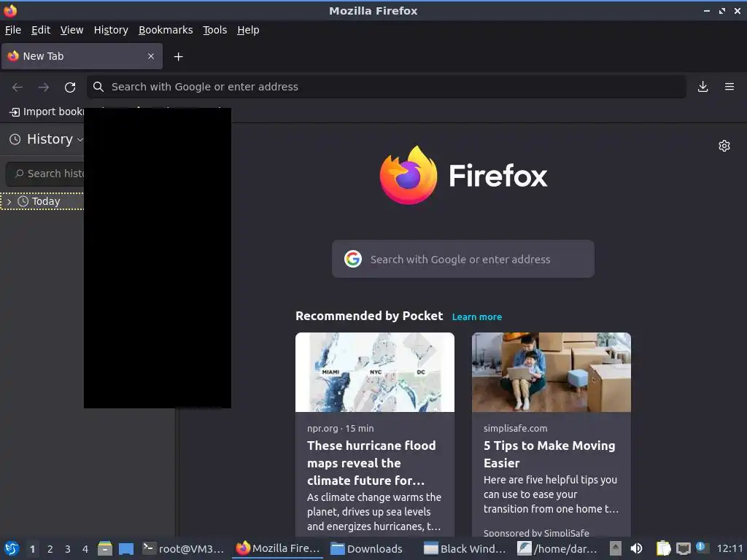Screen dimensions: 747x560
Task: Switch to Downloads window in taskbar
Action: pyautogui.click(x=366, y=548)
